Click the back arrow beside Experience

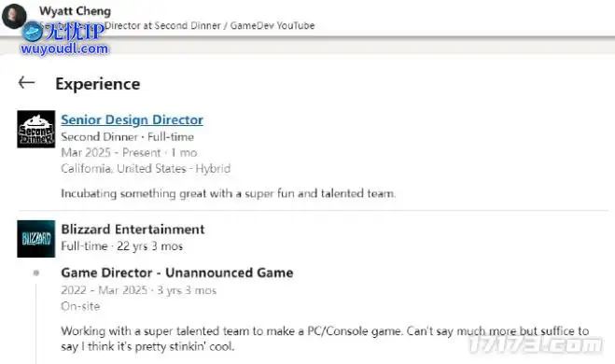pos(27,82)
